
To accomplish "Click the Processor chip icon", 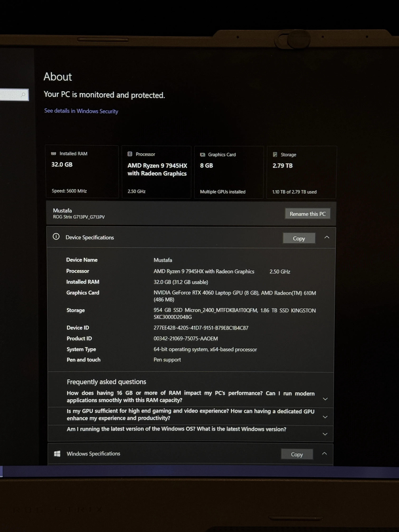I will click(x=130, y=154).
